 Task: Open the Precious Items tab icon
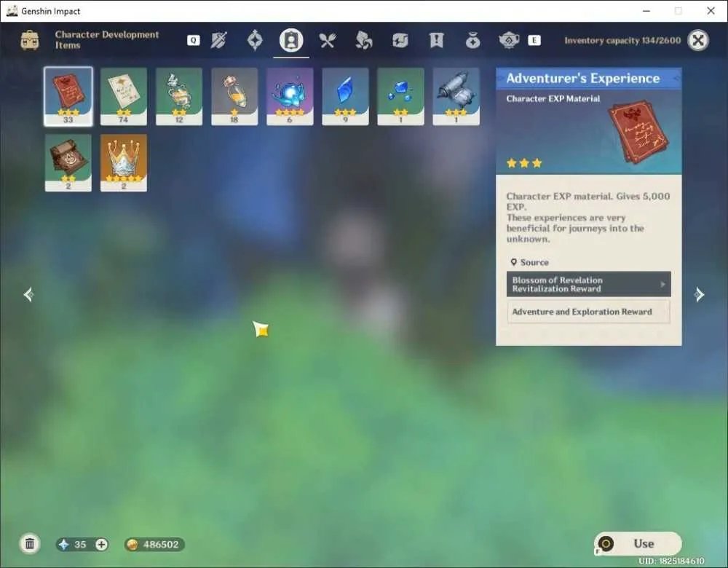coord(472,40)
